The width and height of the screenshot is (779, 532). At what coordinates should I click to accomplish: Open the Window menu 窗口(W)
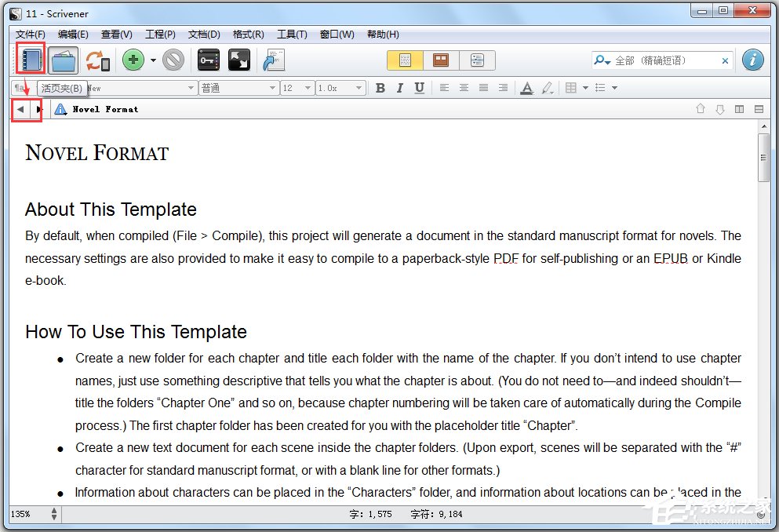tap(337, 35)
